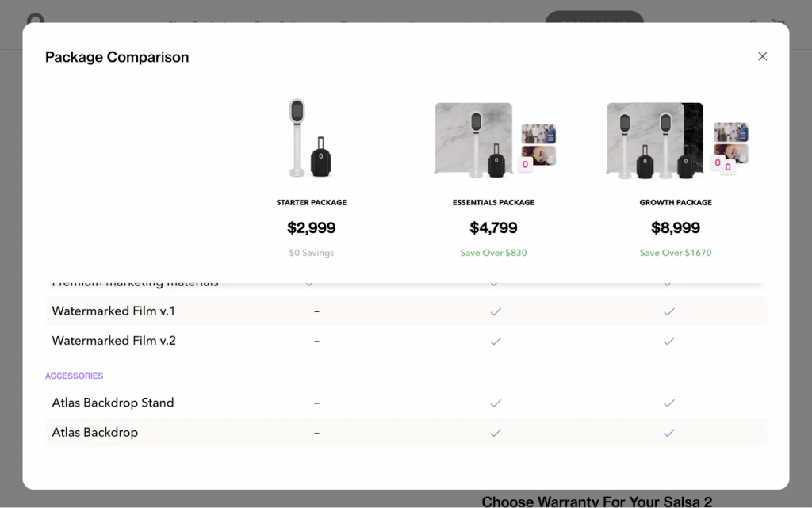The width and height of the screenshot is (812, 508).
Task: Click the Essentials Package heading
Action: (x=493, y=203)
